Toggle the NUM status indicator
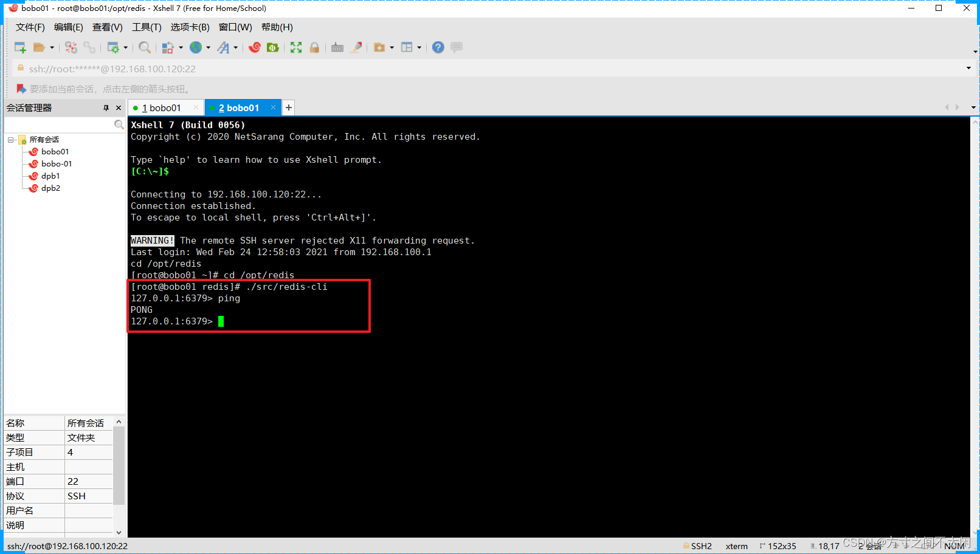The image size is (980, 554). pos(954,545)
